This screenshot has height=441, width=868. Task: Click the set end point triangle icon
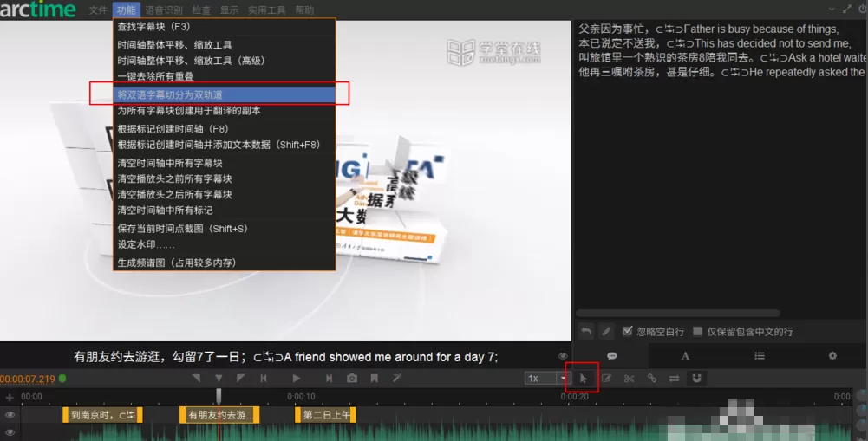pos(240,379)
